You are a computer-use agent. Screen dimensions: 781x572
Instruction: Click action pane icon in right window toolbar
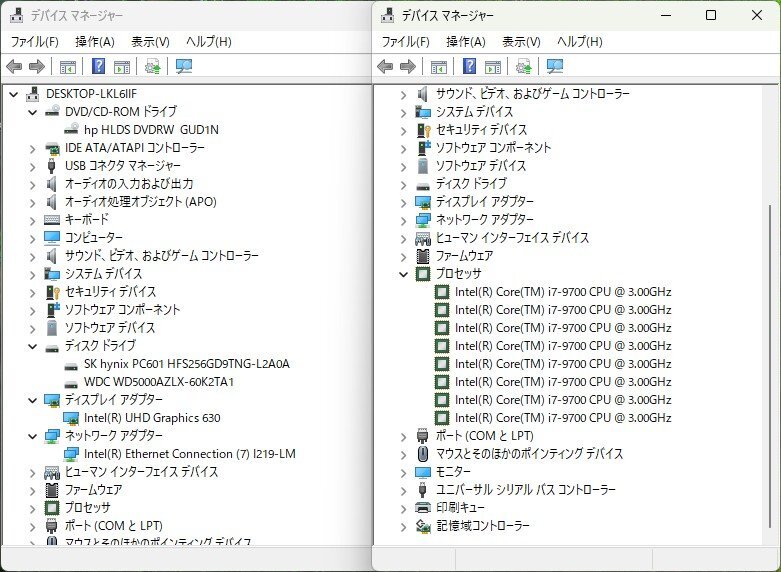493,66
